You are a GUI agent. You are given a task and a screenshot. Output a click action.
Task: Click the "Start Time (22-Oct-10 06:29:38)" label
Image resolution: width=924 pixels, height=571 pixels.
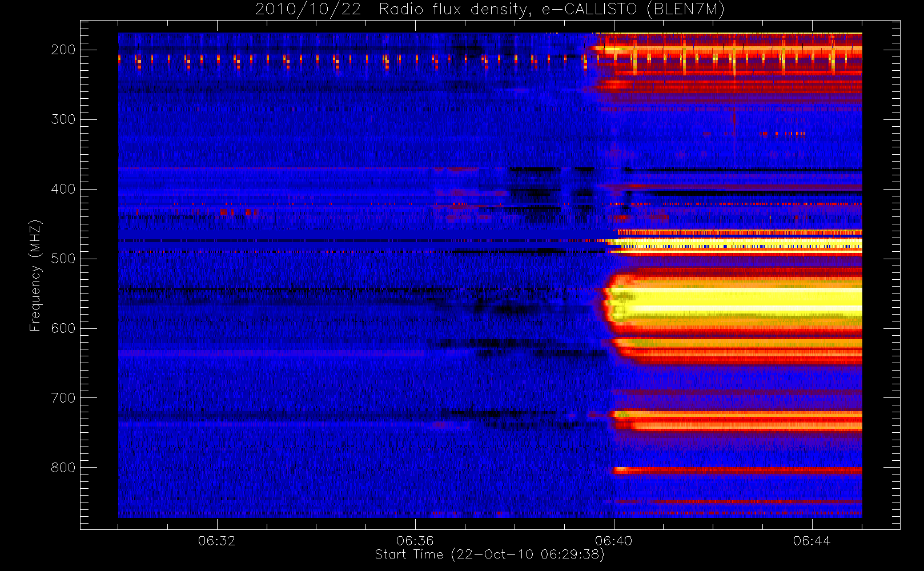[x=489, y=554]
